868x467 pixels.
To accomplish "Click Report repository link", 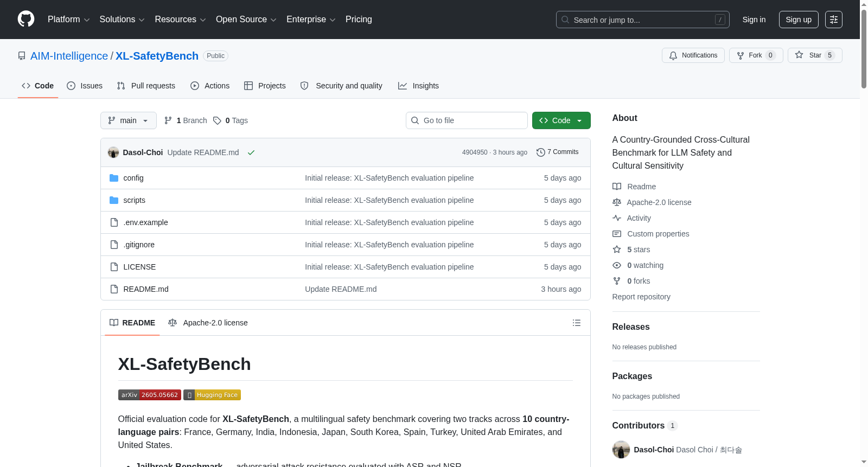I will point(641,297).
